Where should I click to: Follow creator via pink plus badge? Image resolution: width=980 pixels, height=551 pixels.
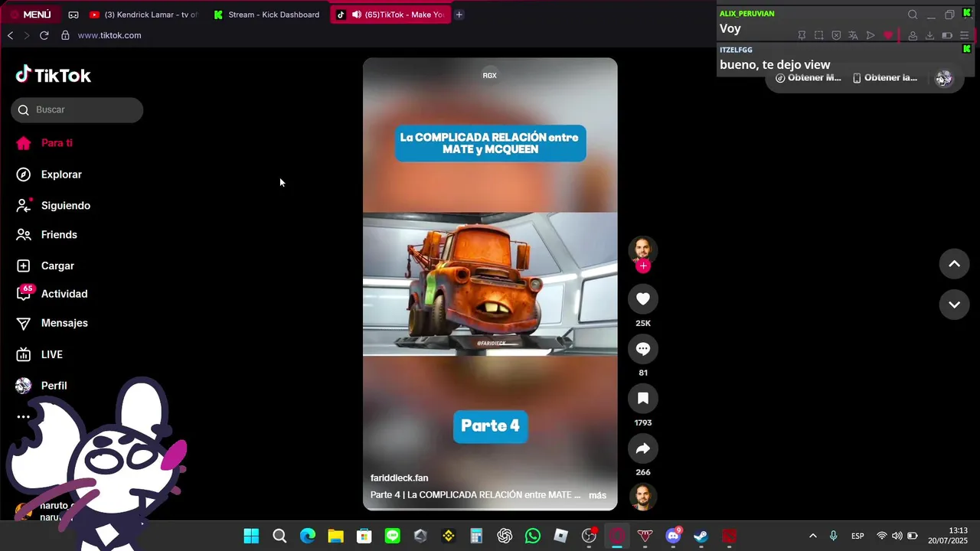(643, 266)
